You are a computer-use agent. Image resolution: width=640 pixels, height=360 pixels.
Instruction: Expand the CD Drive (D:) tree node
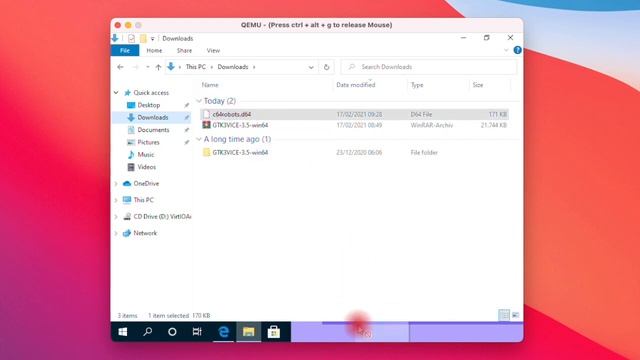coord(116,217)
